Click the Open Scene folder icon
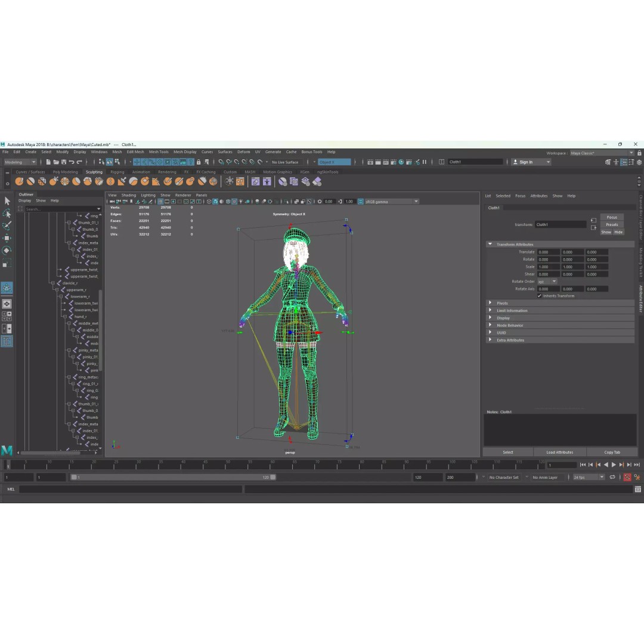 pyautogui.click(x=56, y=162)
